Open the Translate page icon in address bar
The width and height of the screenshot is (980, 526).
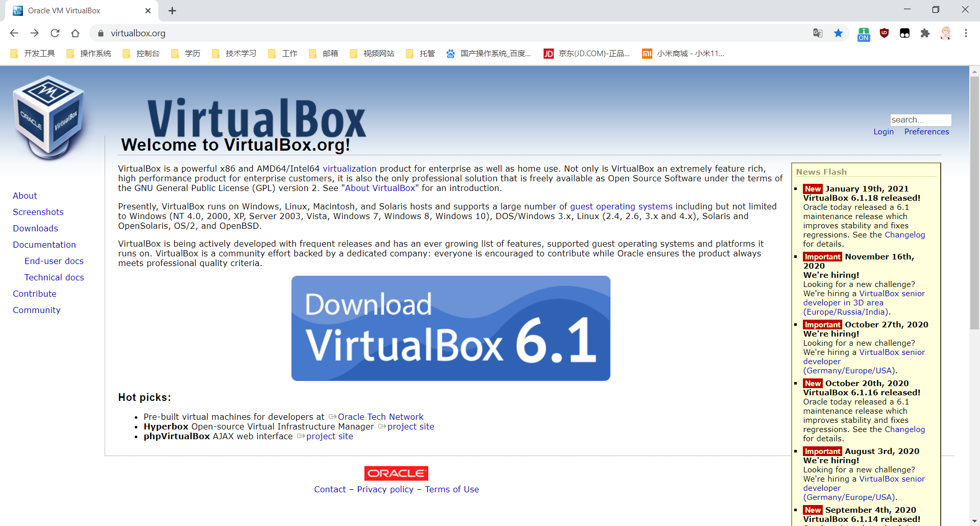coord(818,33)
